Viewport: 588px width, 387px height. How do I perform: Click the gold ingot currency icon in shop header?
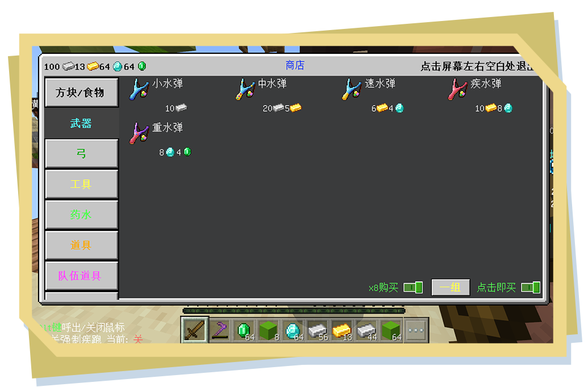coord(93,67)
